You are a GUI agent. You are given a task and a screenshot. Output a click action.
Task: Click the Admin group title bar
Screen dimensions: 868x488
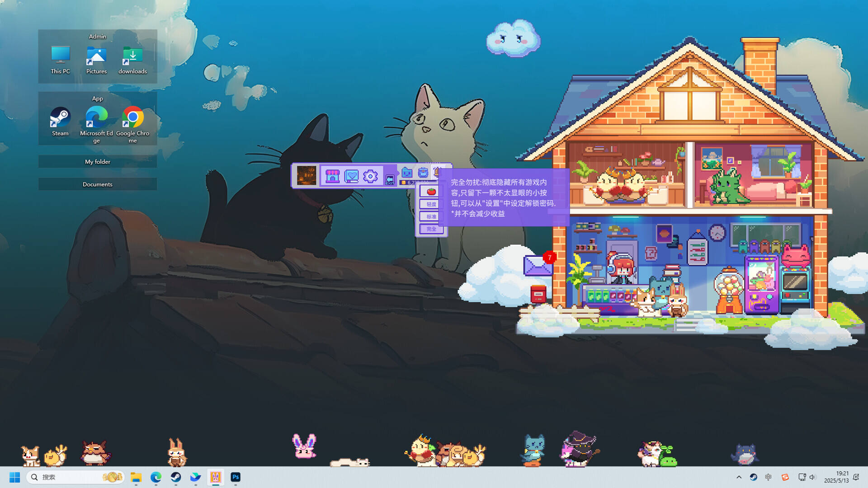[x=98, y=36]
